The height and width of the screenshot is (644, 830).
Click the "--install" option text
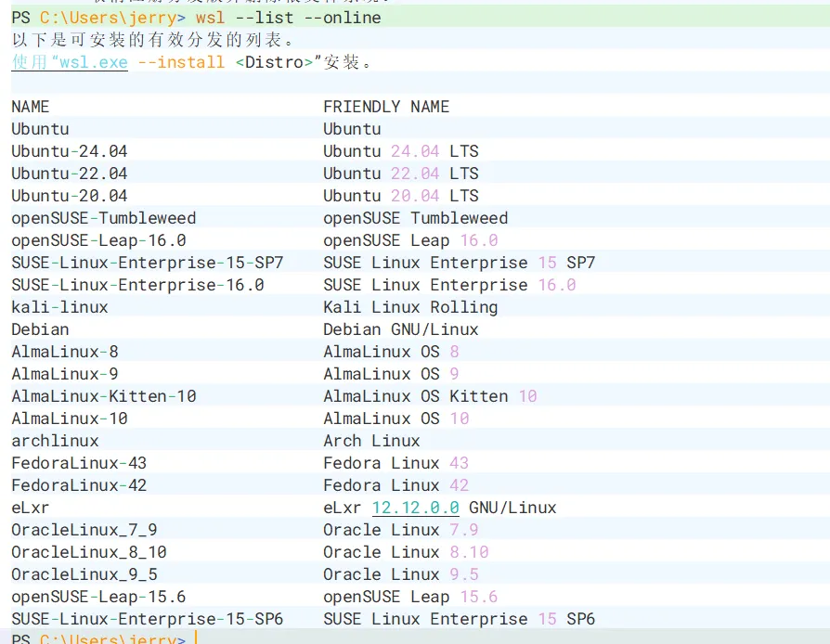point(181,62)
